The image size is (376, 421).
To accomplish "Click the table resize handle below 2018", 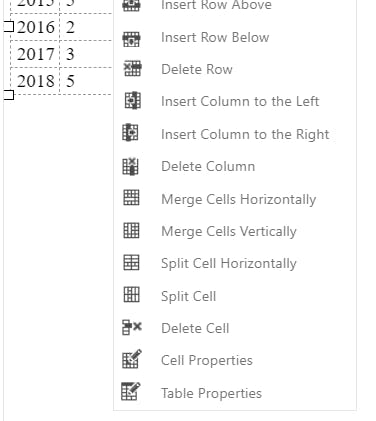I will click(x=9, y=95).
